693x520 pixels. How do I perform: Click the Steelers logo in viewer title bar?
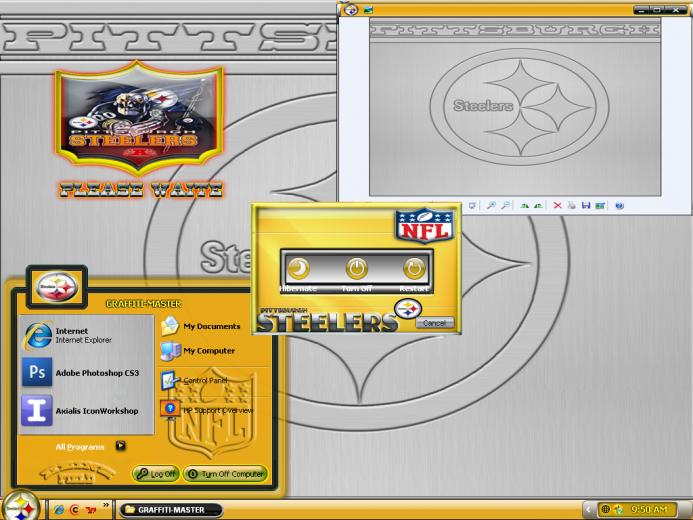(x=351, y=9)
